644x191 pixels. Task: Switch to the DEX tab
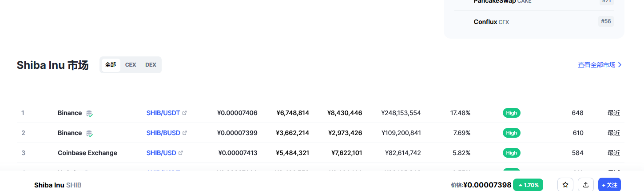pos(151,65)
